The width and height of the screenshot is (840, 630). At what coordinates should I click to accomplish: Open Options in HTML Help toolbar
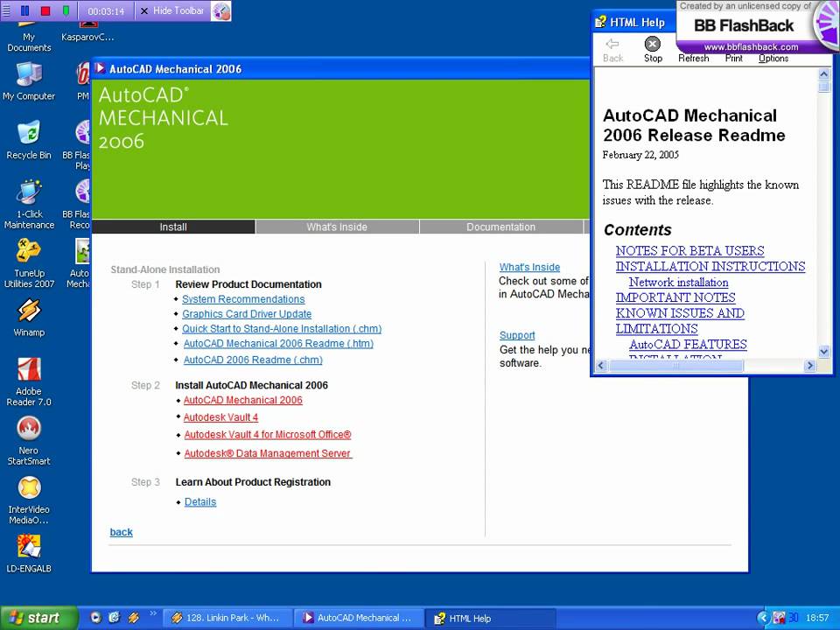point(773,58)
